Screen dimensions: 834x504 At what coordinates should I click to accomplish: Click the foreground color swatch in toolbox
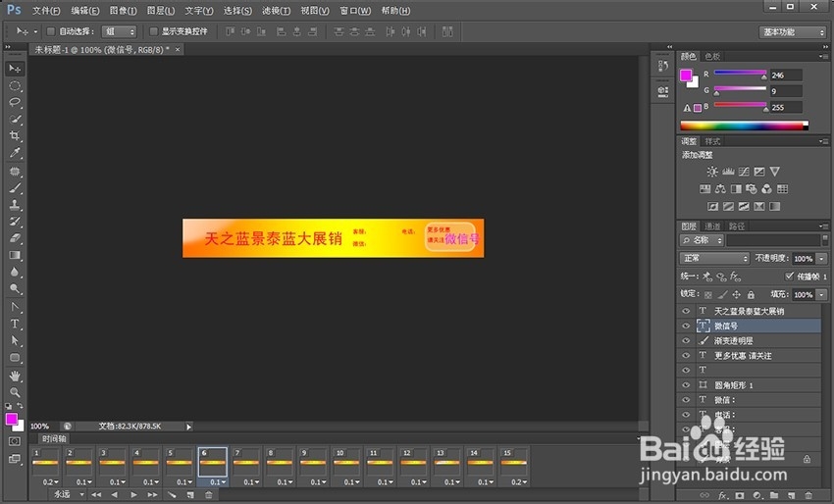11,419
